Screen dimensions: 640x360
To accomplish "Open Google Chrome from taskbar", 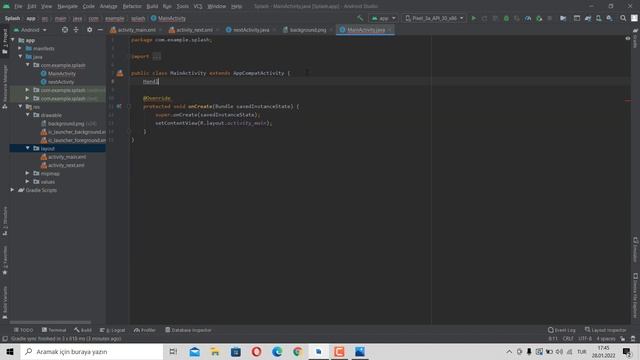I will pyautogui.click(x=298, y=351).
